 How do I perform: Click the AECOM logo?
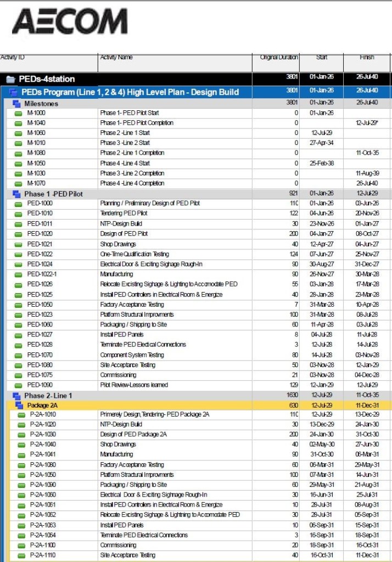click(x=70, y=22)
